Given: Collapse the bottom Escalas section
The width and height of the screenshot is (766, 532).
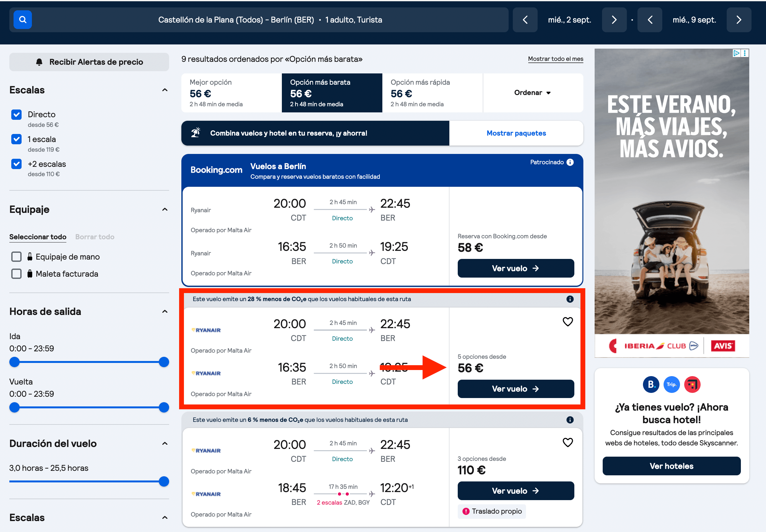Looking at the screenshot, I should tap(165, 517).
